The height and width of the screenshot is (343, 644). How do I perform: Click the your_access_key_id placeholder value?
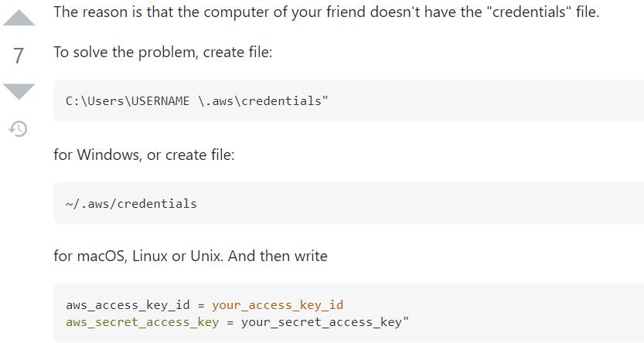278,305
